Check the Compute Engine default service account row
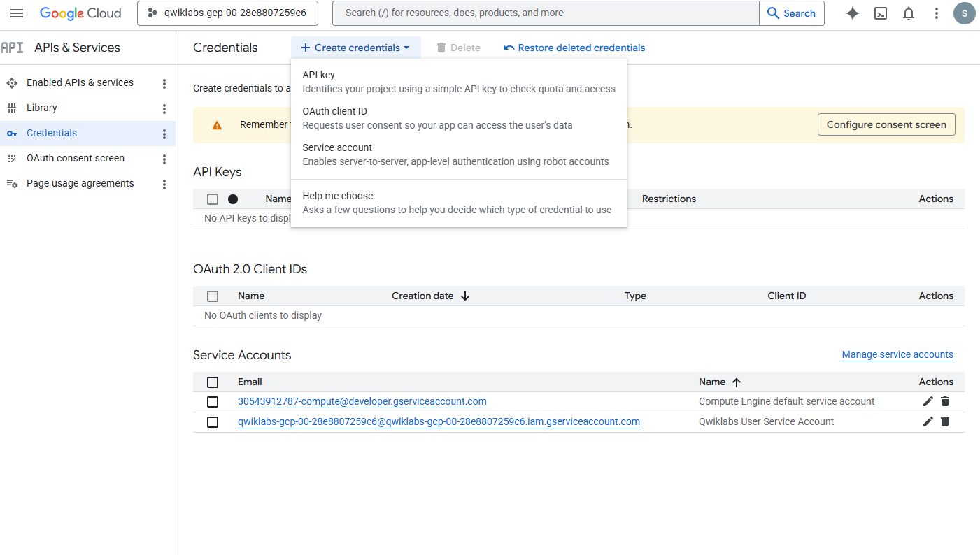The image size is (980, 555). pyautogui.click(x=213, y=402)
